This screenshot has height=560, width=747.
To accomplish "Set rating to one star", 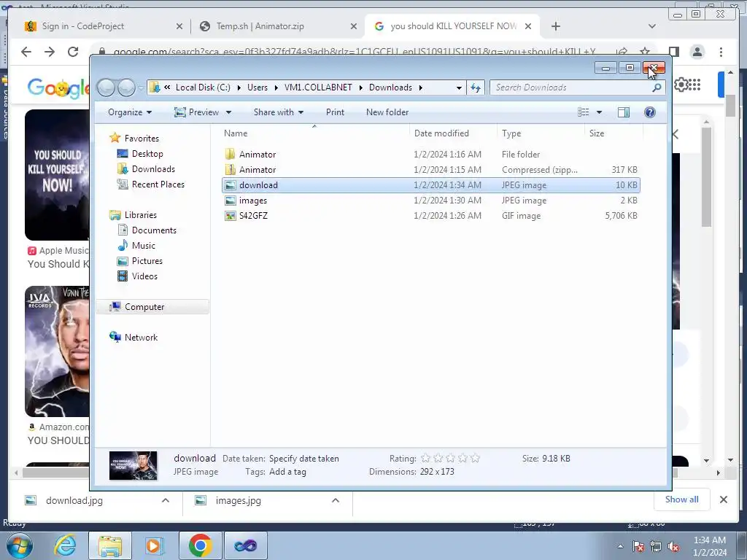I will [x=425, y=458].
